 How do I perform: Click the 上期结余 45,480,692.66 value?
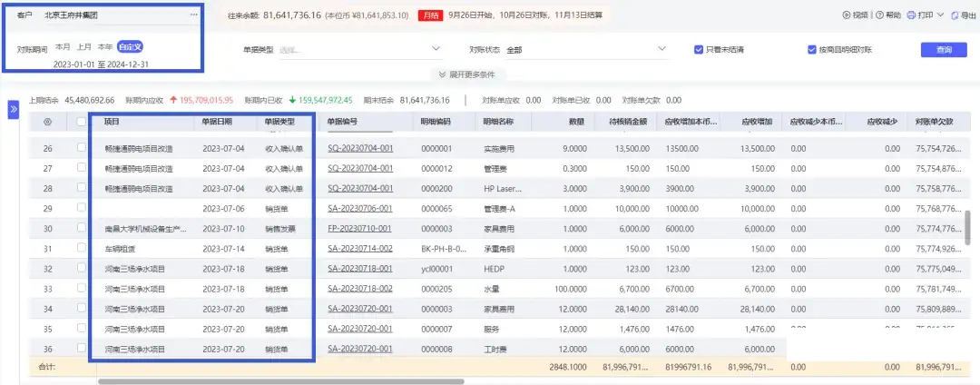point(89,100)
